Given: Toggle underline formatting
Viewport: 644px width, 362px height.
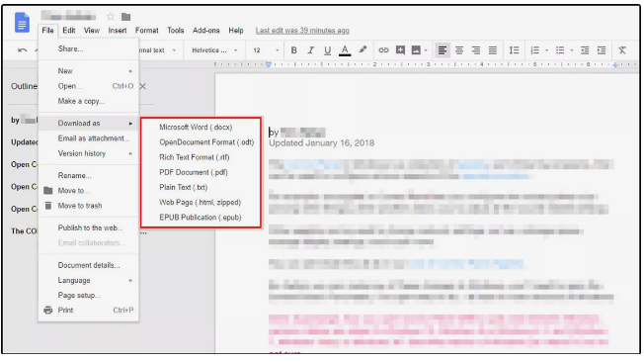Looking at the screenshot, I should tap(327, 50).
